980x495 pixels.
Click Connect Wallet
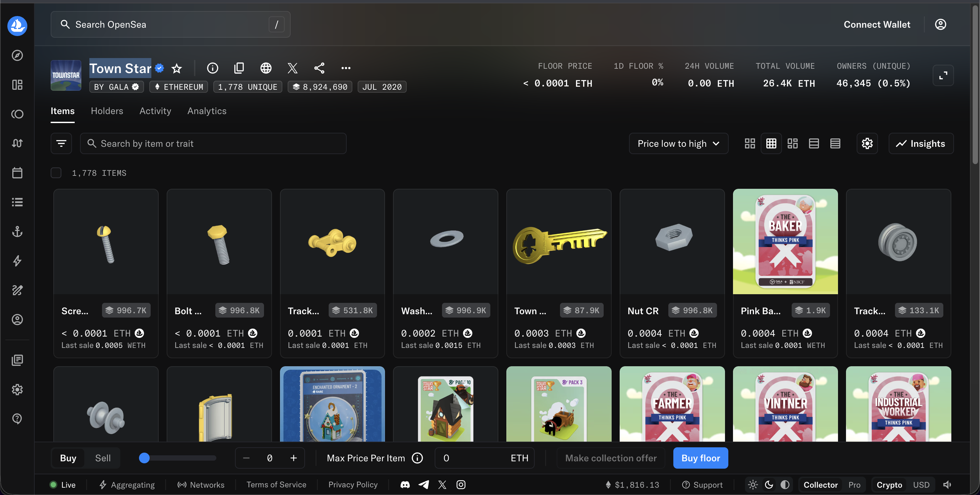tap(877, 25)
